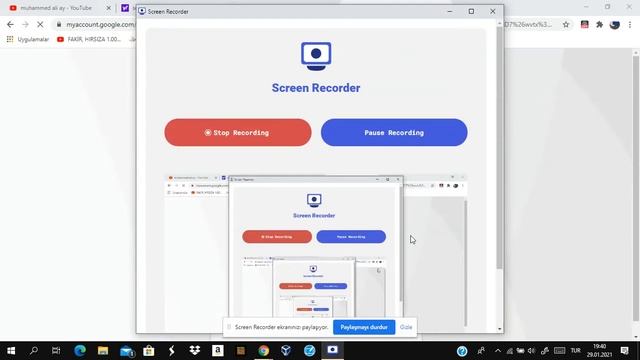Open the Extensions puzzle-piece menu

[599, 24]
